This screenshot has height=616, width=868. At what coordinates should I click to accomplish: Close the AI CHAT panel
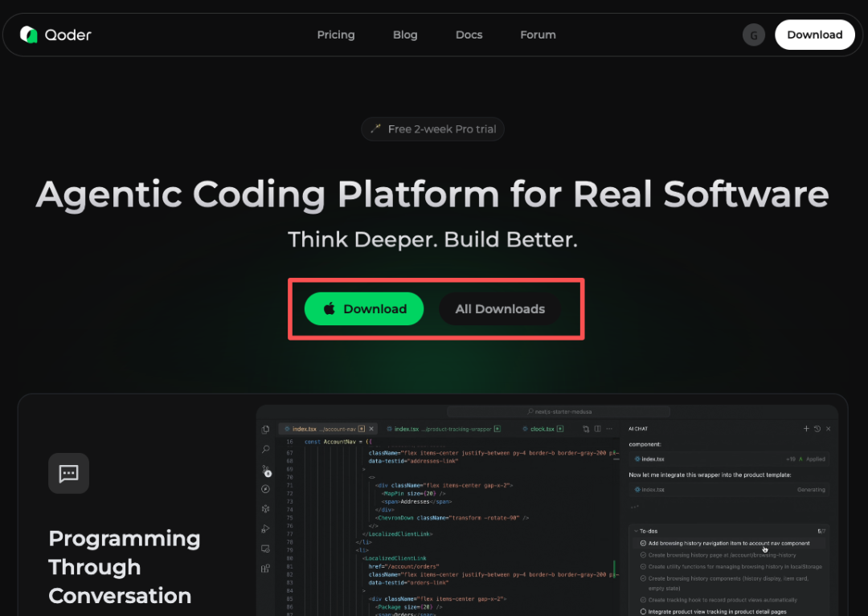(x=828, y=429)
